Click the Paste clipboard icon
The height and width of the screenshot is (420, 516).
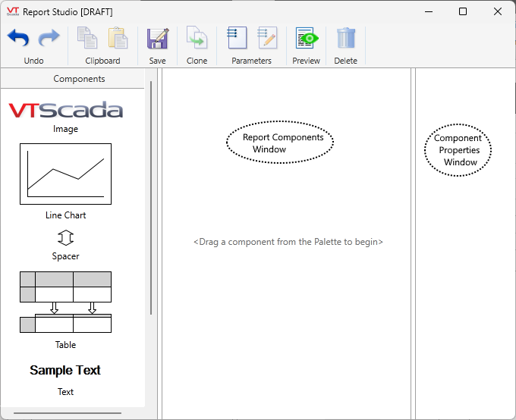pos(118,37)
